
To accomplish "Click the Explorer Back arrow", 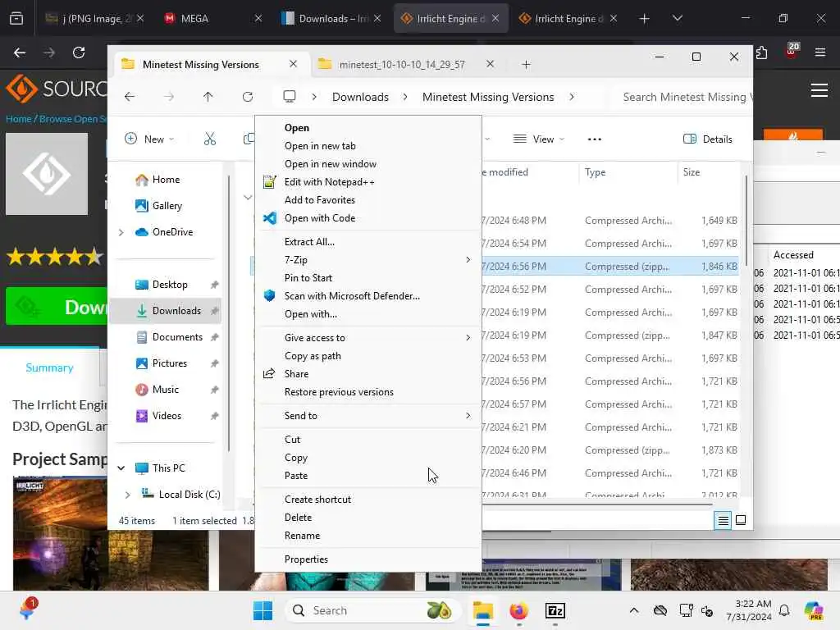I will click(130, 97).
